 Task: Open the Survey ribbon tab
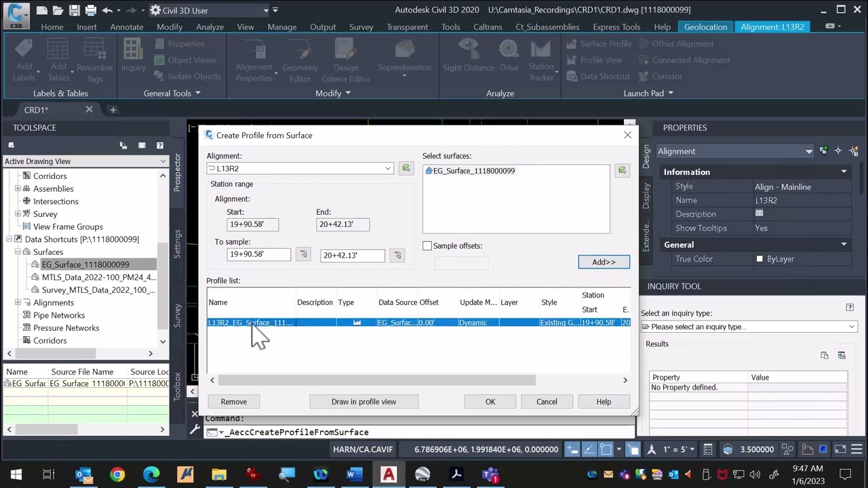[361, 27]
